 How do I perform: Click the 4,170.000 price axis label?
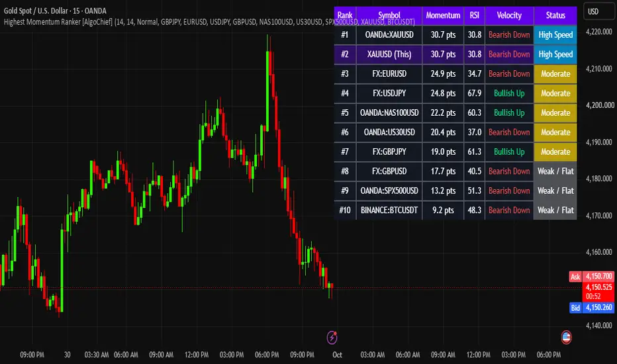599,216
